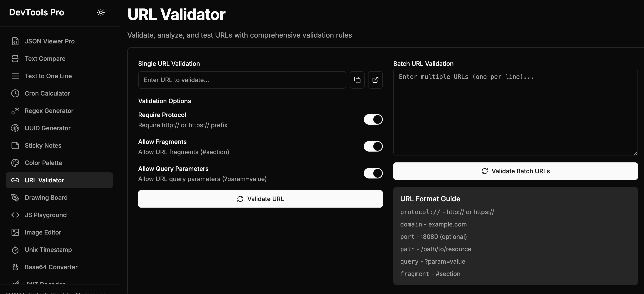Focus the single URL input field
The width and height of the screenshot is (644, 294).
click(x=242, y=80)
